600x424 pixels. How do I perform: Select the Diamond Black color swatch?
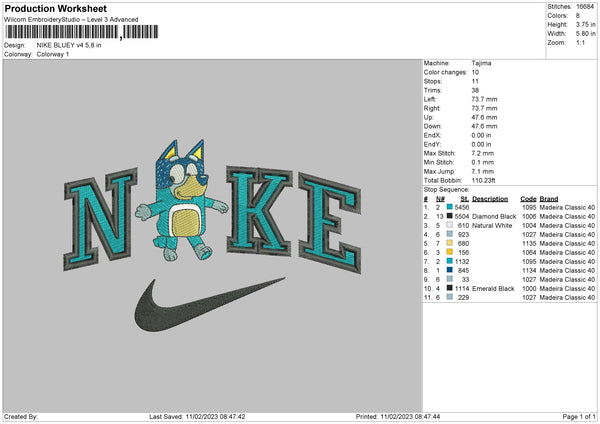[x=450, y=216]
